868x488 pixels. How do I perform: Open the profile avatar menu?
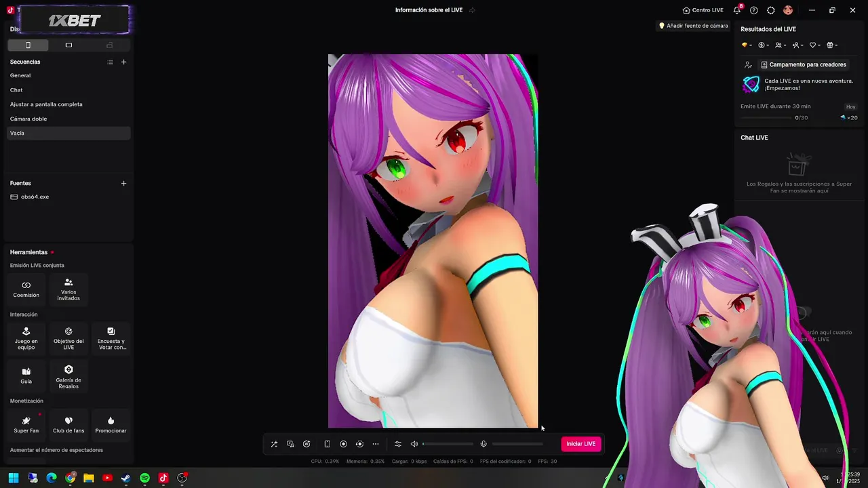(x=788, y=10)
